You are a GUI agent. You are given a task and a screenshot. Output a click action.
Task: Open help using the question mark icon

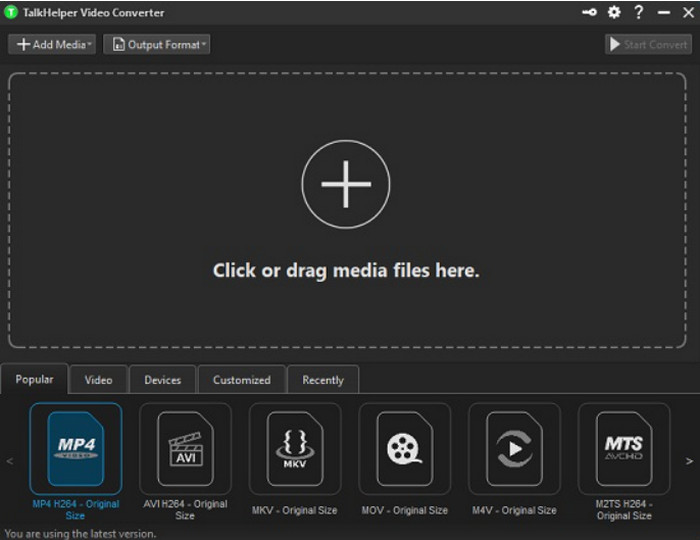pyautogui.click(x=639, y=12)
